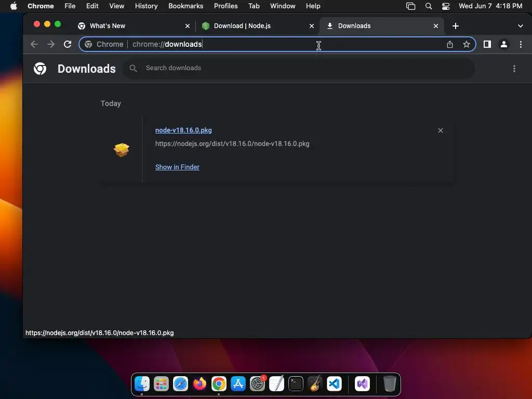532x399 pixels.
Task: Open the Edit menu
Action: (92, 6)
